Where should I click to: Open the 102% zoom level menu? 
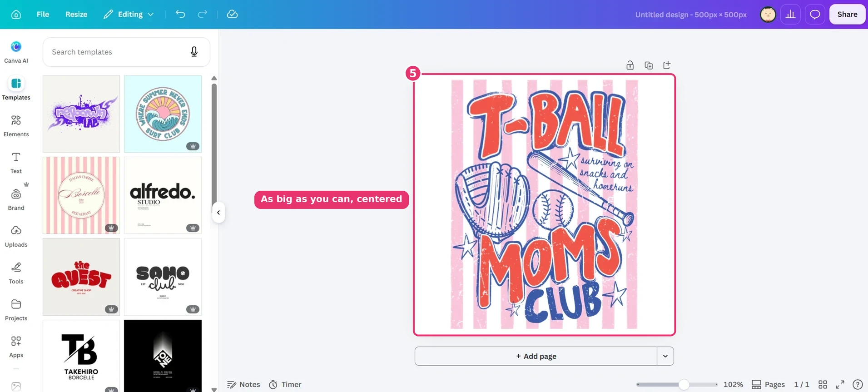pyautogui.click(x=733, y=384)
